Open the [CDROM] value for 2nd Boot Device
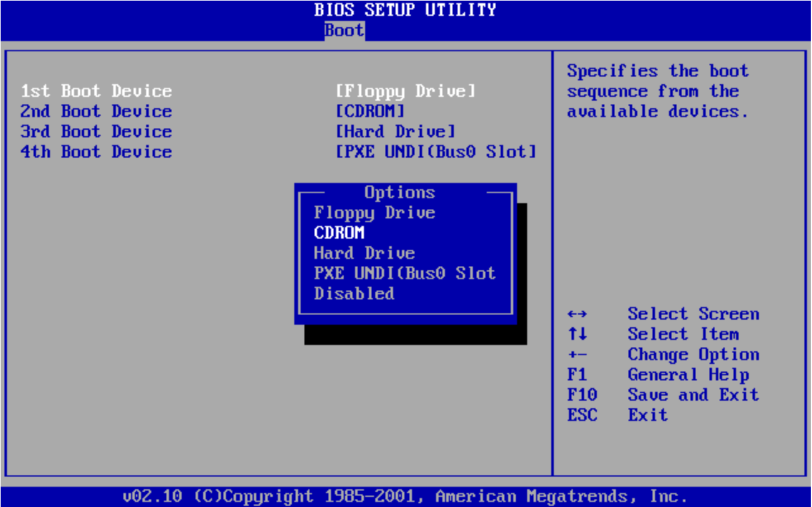Image resolution: width=812 pixels, height=507 pixels. point(370,111)
